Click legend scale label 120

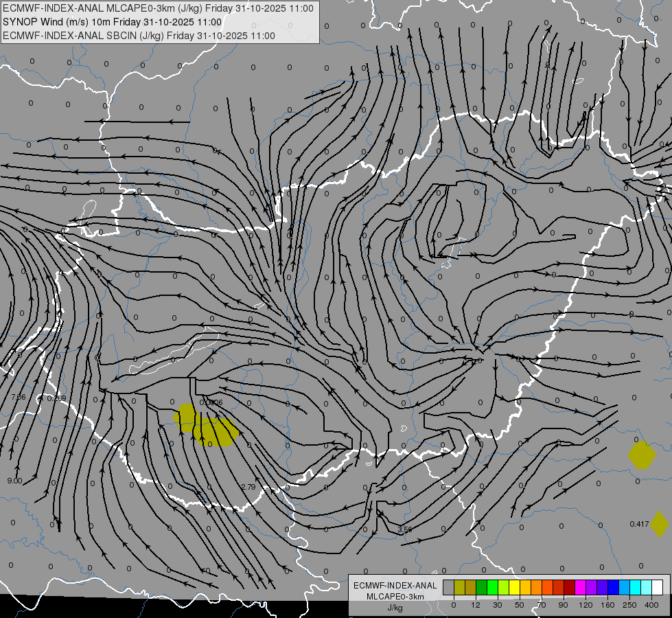(x=586, y=605)
